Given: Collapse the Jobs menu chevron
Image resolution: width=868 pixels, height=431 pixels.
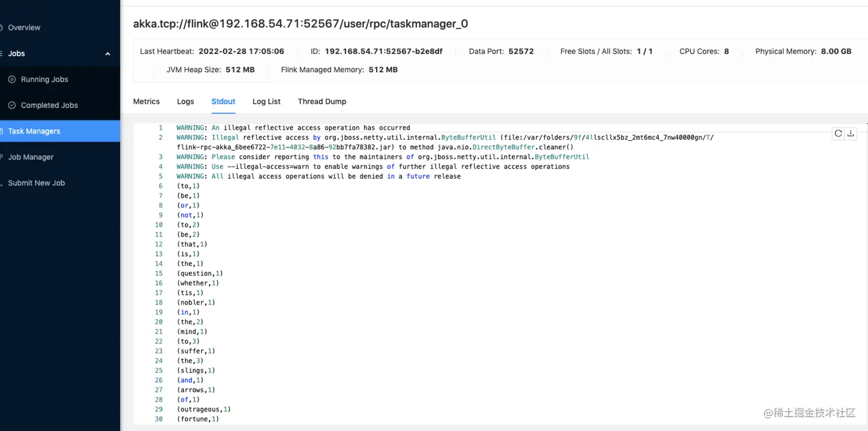Looking at the screenshot, I should click(107, 53).
